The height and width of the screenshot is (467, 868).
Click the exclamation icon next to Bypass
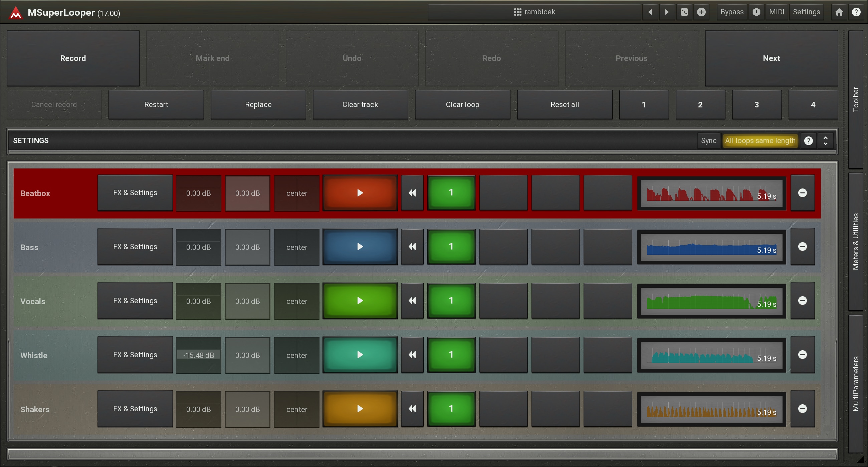coord(756,12)
